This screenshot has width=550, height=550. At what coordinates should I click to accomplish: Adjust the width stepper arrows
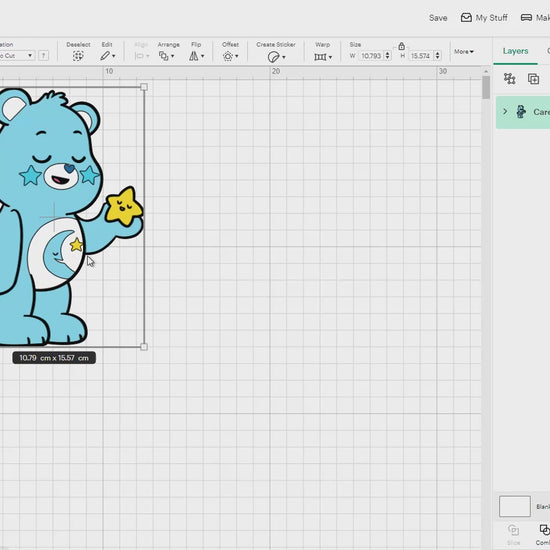click(x=387, y=55)
